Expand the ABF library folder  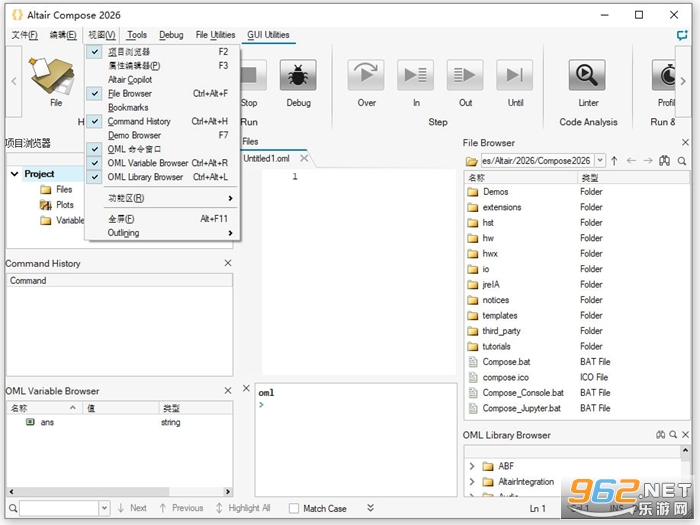click(472, 466)
